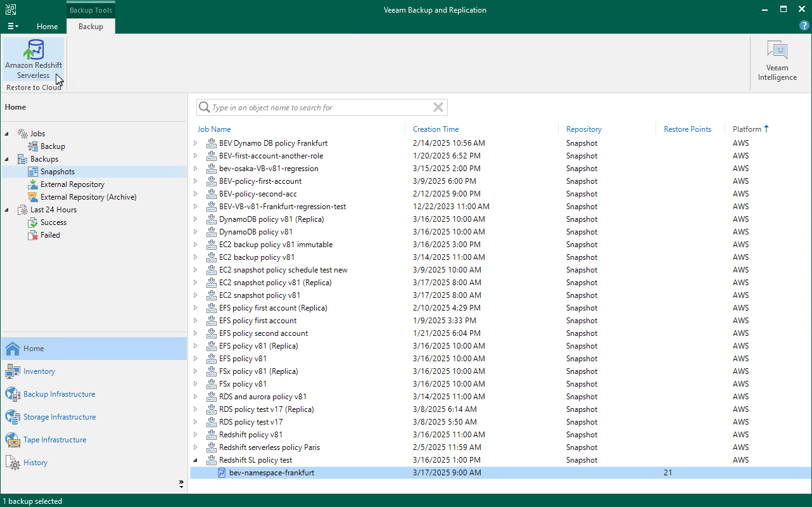Select External Repository (Archive) tree item

(88, 197)
